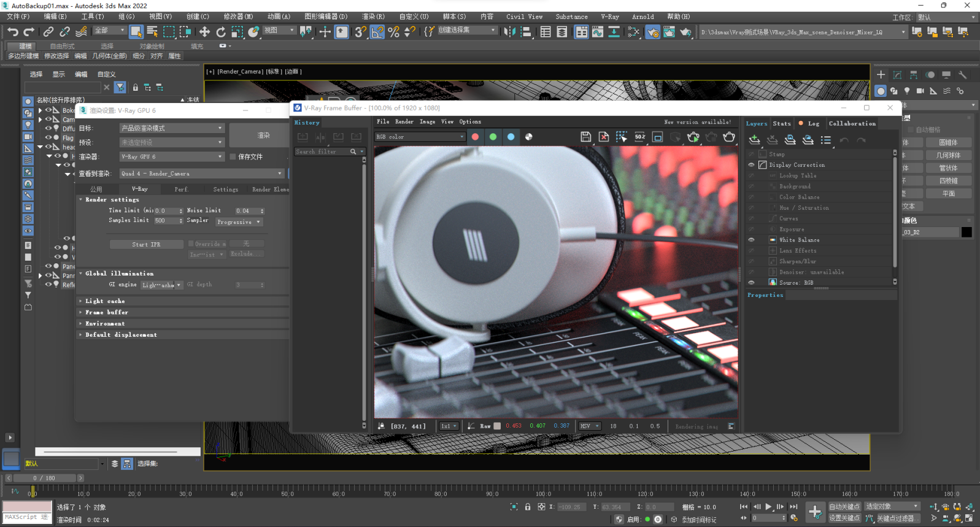
Task: Play the animation in timeline controls
Action: pos(768,507)
